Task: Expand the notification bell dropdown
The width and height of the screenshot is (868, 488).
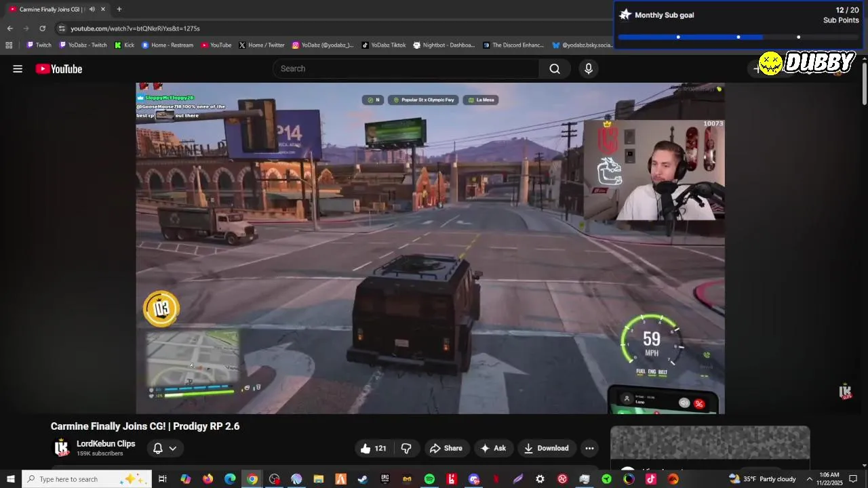Action: (165, 448)
